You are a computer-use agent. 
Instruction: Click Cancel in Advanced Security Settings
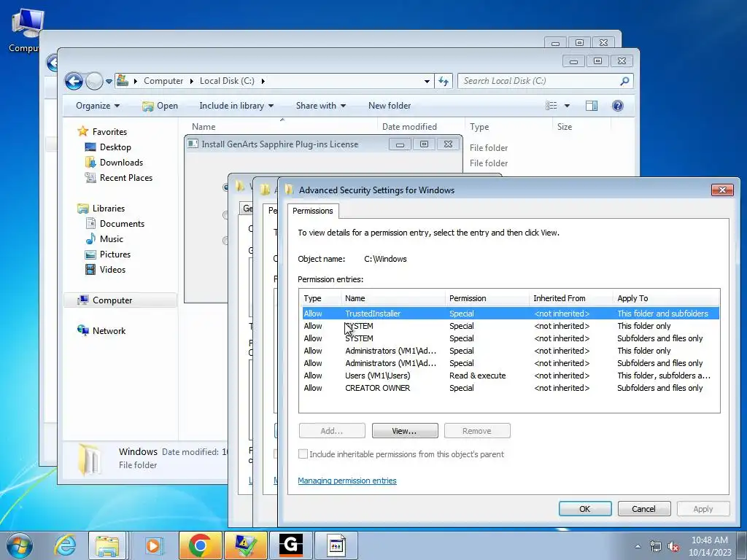click(643, 508)
